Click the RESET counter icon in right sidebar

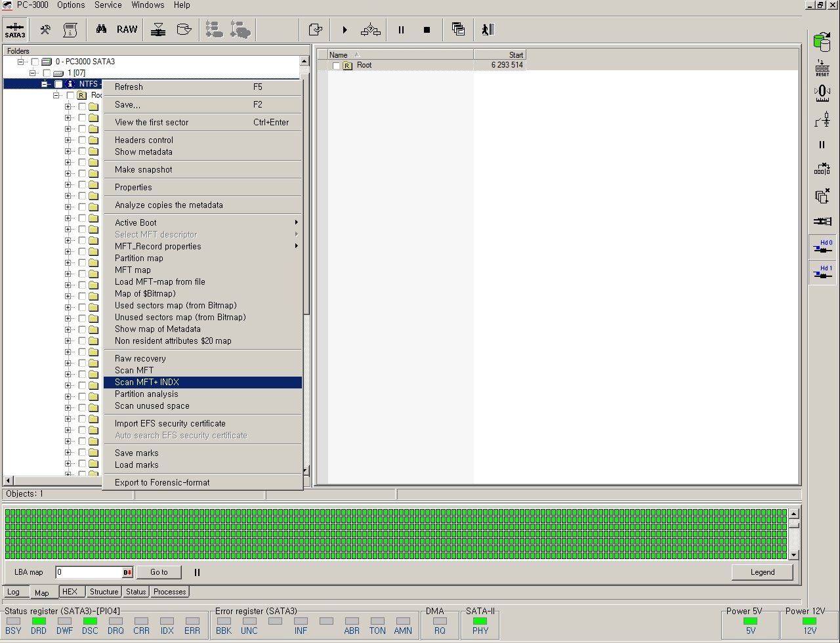coord(822,68)
